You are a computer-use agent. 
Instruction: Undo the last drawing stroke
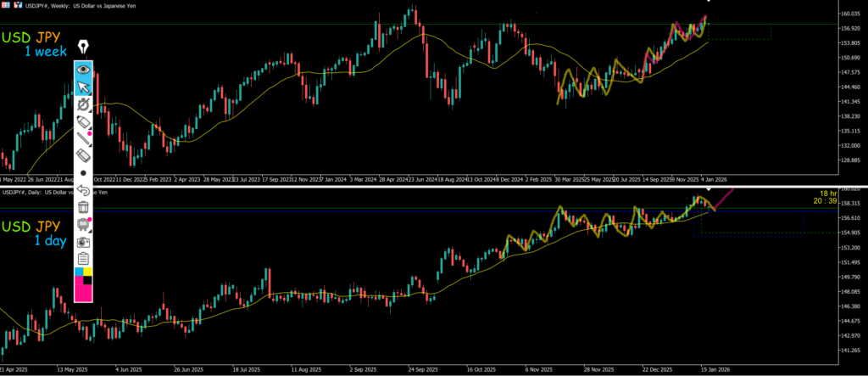click(x=83, y=190)
